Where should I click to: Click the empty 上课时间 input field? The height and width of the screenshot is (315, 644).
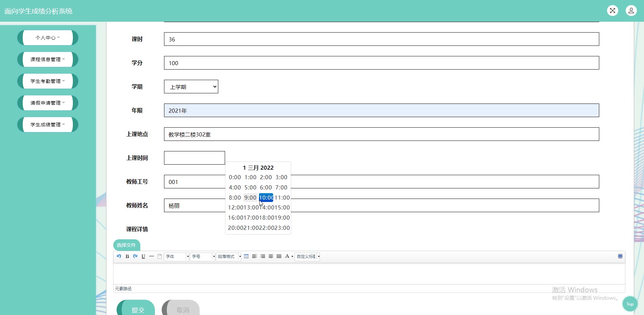coord(195,158)
